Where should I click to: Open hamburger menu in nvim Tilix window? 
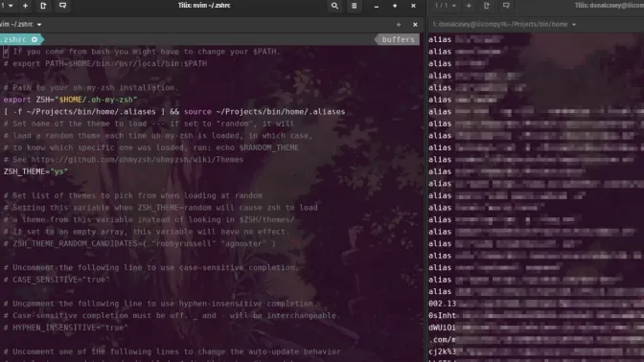click(x=354, y=6)
